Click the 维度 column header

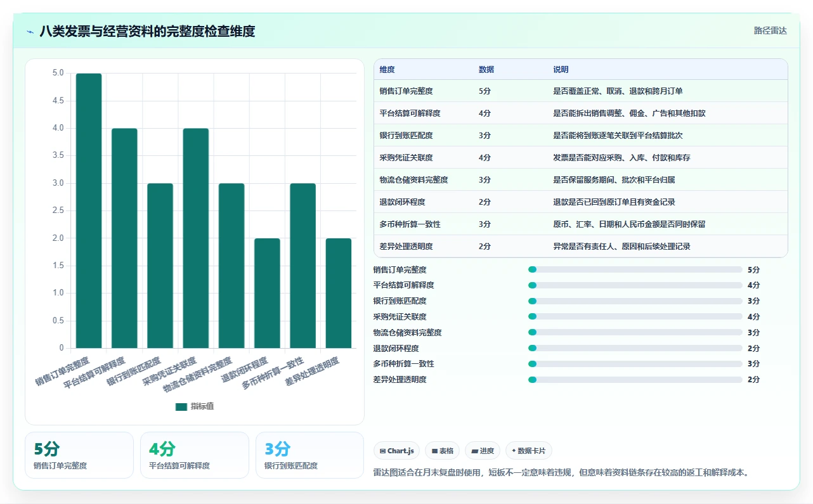coord(387,70)
